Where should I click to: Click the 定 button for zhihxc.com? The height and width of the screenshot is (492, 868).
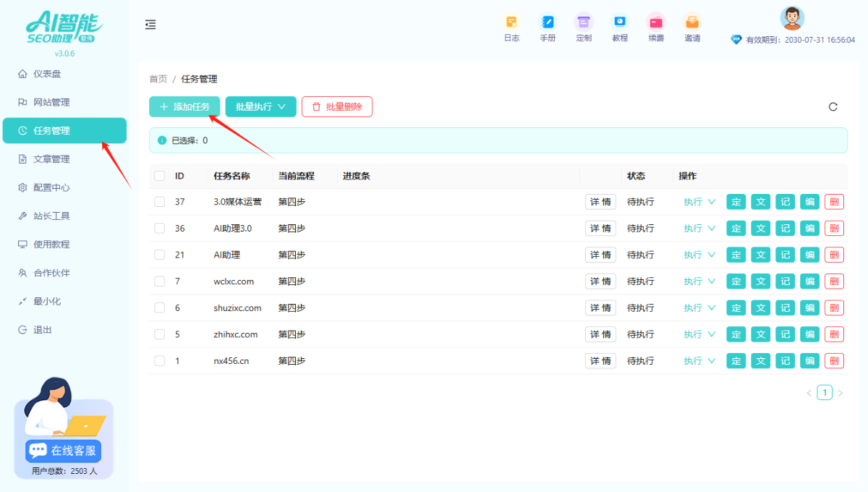(736, 334)
